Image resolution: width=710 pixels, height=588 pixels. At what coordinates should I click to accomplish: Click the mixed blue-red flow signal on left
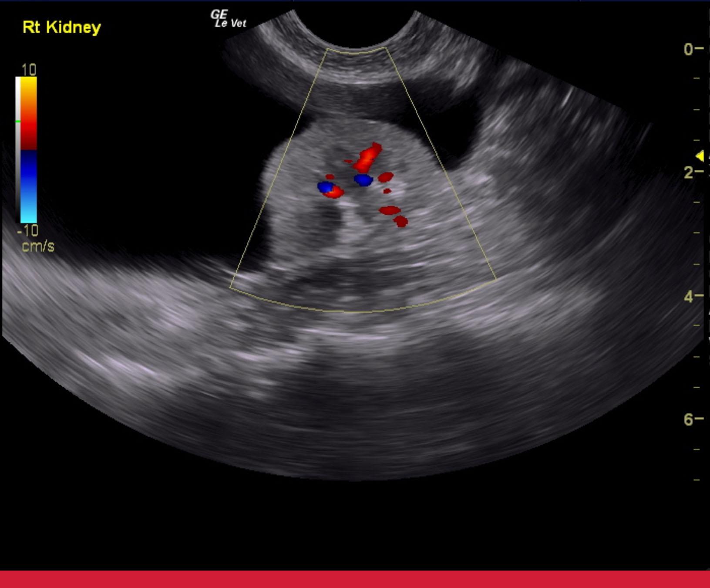tap(330, 189)
